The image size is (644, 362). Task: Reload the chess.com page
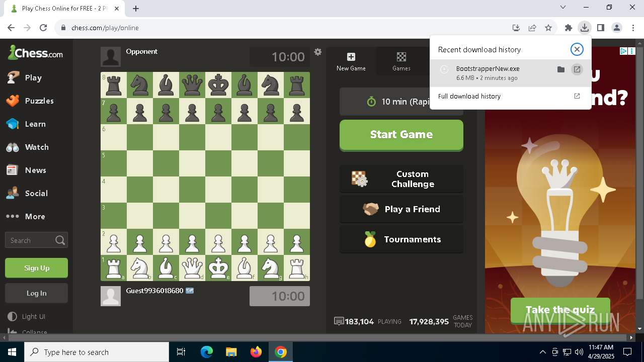click(x=43, y=28)
